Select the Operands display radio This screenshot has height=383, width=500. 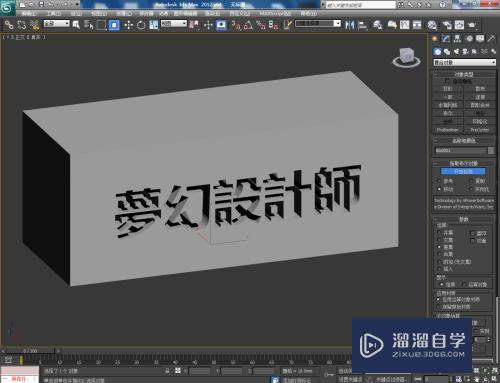pos(464,284)
